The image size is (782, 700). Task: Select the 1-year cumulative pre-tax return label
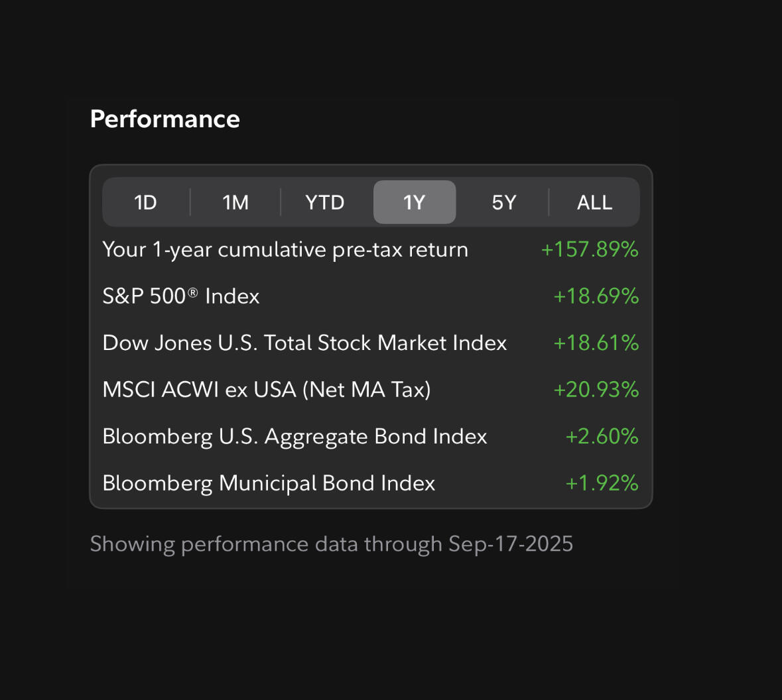pyautogui.click(x=285, y=250)
